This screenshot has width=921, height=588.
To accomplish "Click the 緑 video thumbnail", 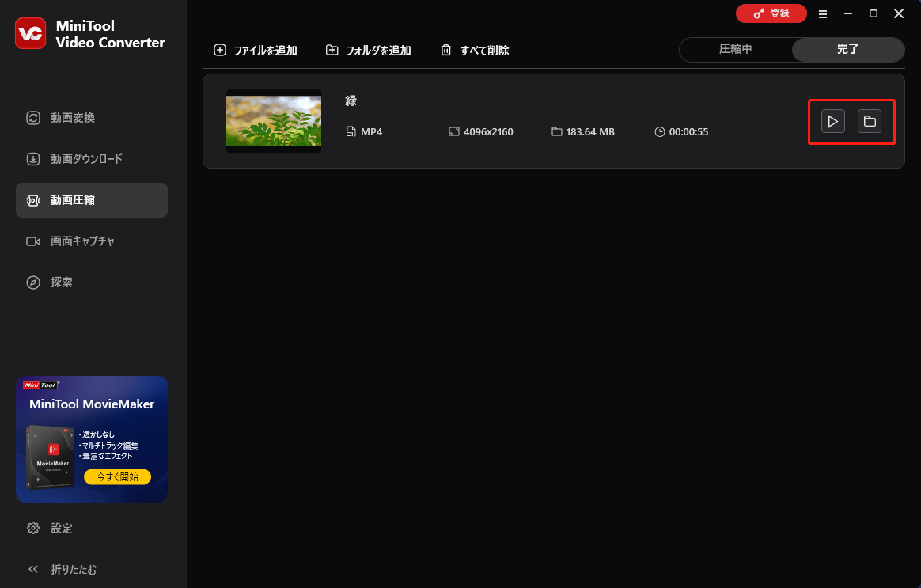I will coord(274,121).
